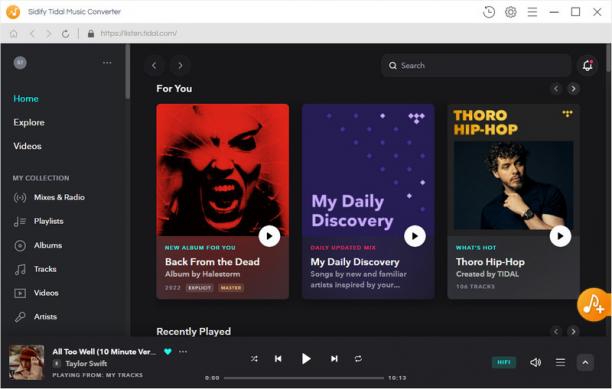Open Thoro Hip-Hop cover image
612x389 pixels.
coord(514,170)
